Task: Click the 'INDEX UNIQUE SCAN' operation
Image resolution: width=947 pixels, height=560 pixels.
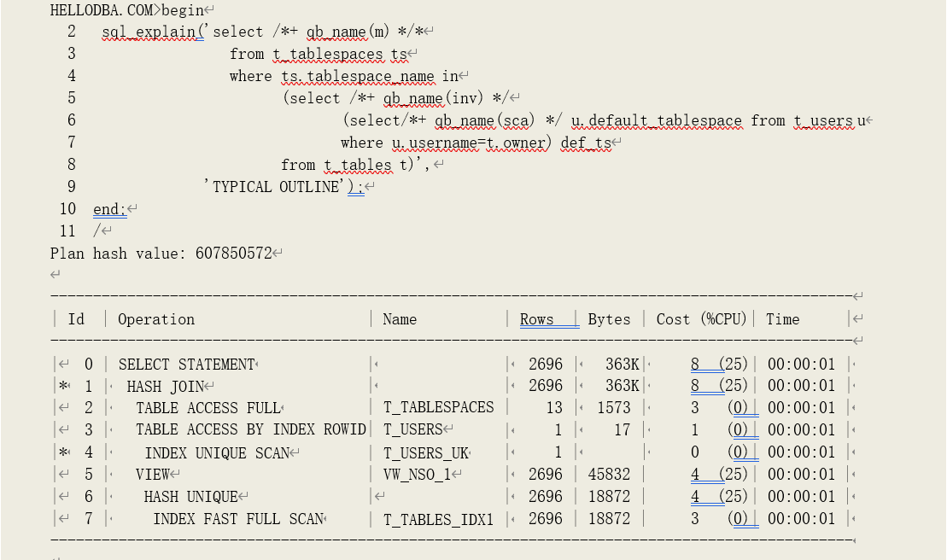Action: 217,453
